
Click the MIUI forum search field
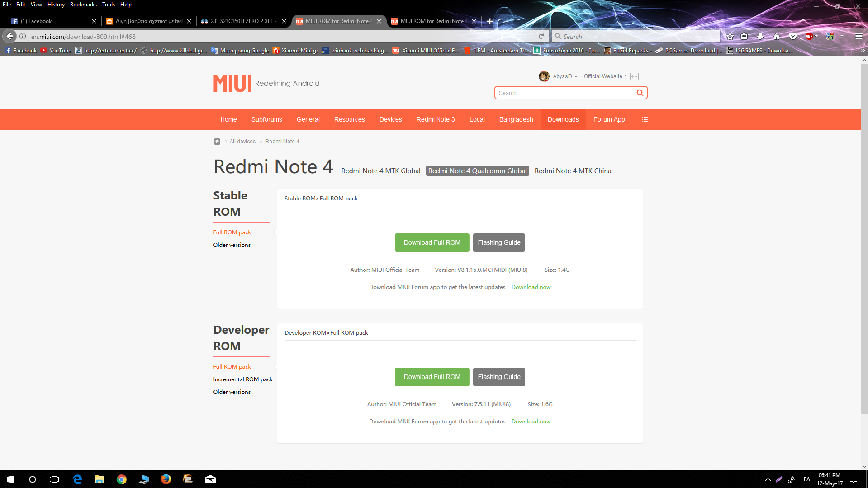[x=565, y=93]
